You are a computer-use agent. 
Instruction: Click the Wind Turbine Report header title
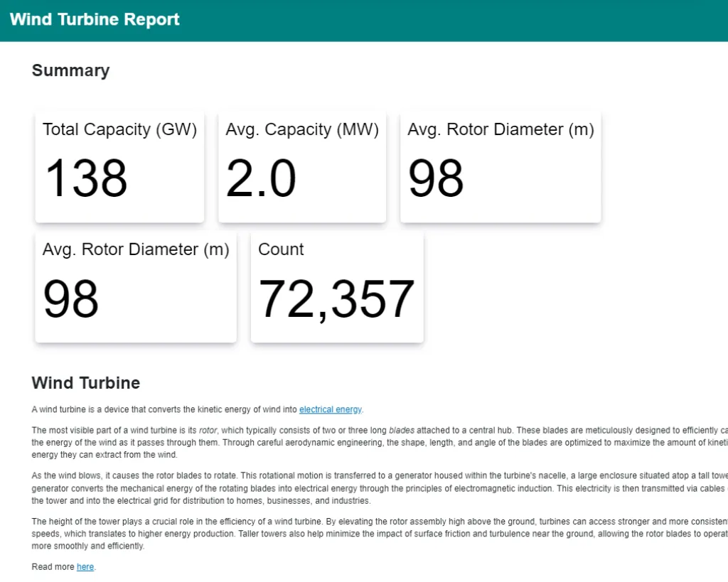click(95, 19)
